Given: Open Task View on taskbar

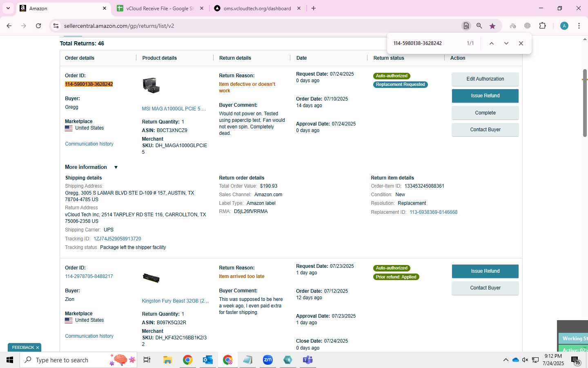Looking at the screenshot, I should coord(147,360).
